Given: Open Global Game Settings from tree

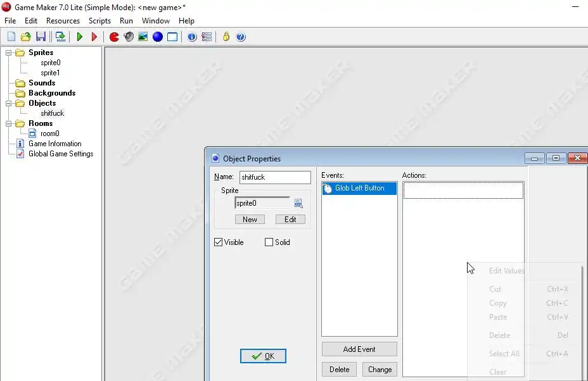Looking at the screenshot, I should [x=61, y=154].
